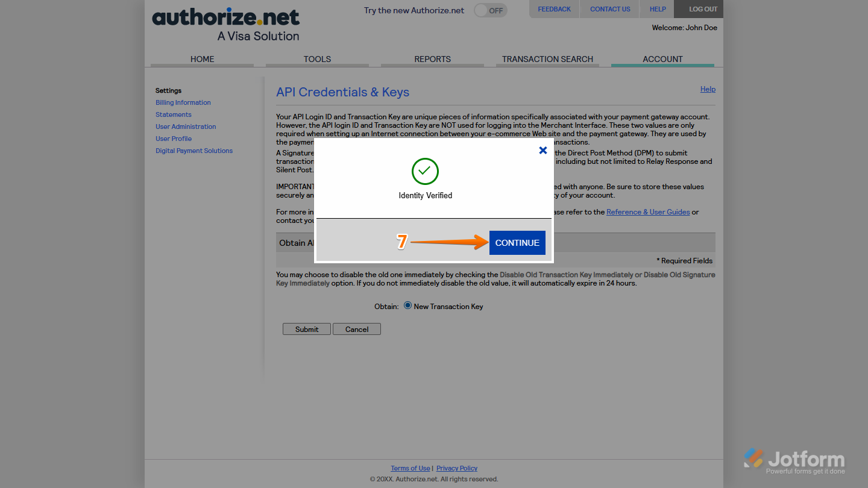Click the Authorize.net logo
This screenshot has height=488, width=868.
224,18
